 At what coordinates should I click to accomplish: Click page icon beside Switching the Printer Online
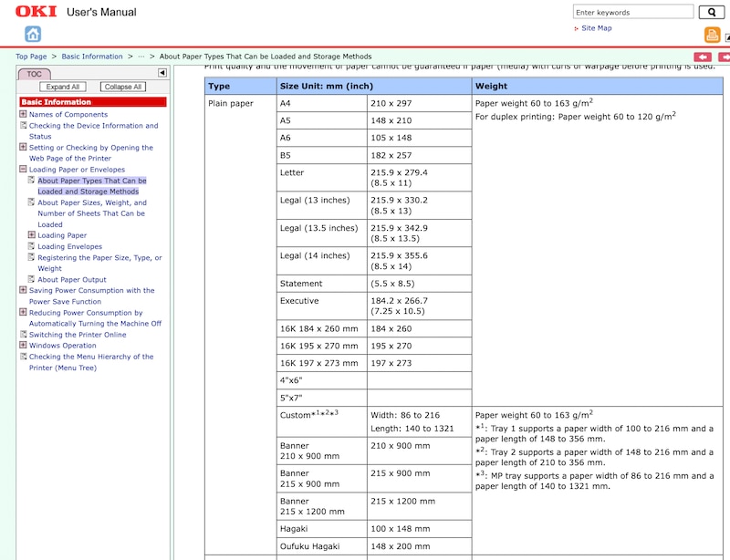23,335
